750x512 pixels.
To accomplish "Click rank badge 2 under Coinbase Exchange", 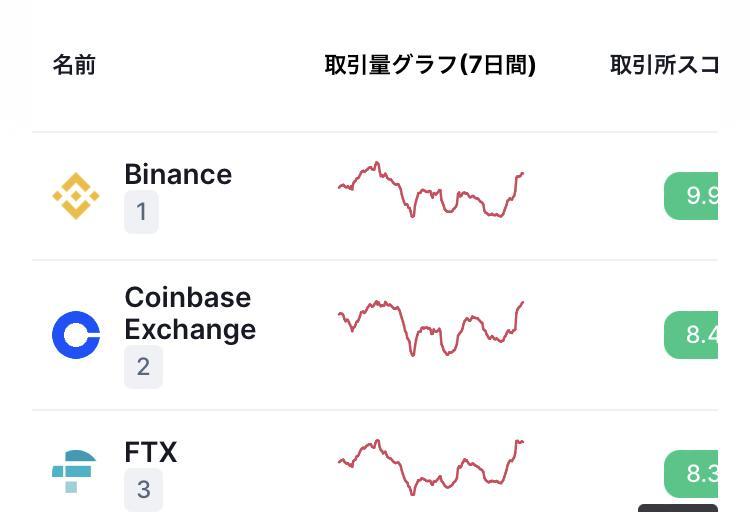I will point(143,367).
